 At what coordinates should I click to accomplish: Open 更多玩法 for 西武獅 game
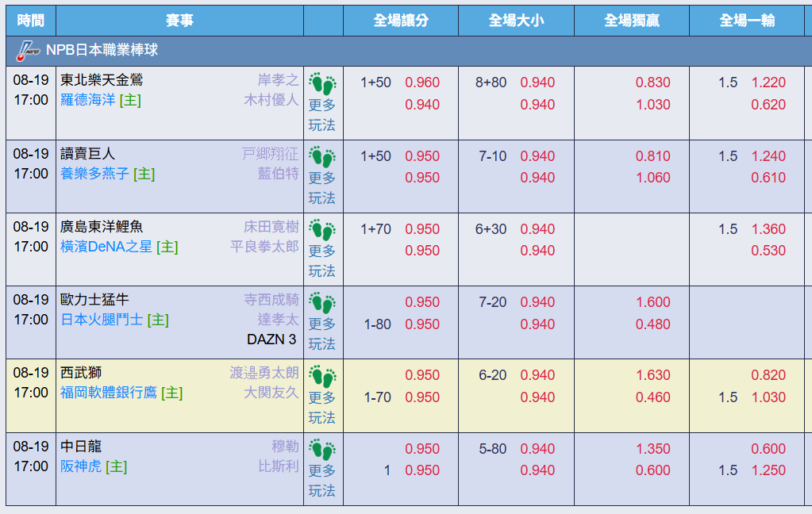click(322, 408)
